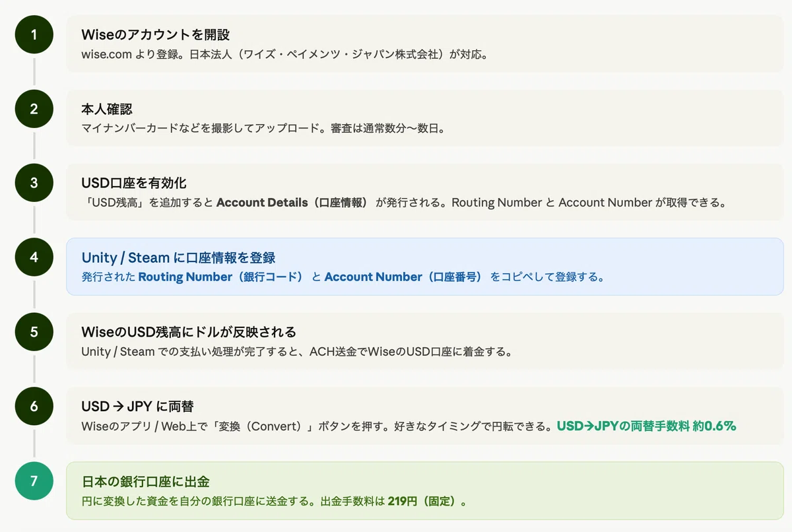Select the blue Unity / Steam に口座情報を登録 card
Image resolution: width=792 pixels, height=532 pixels.
click(x=424, y=266)
